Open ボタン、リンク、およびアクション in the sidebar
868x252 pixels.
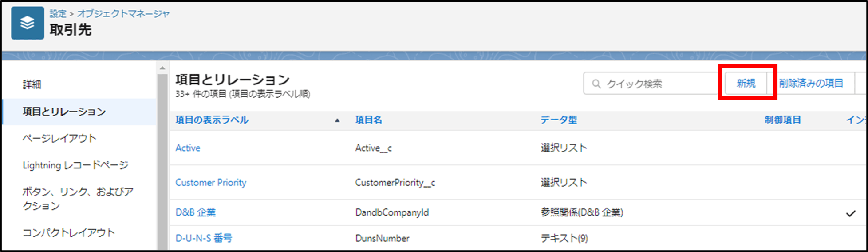pos(78,199)
